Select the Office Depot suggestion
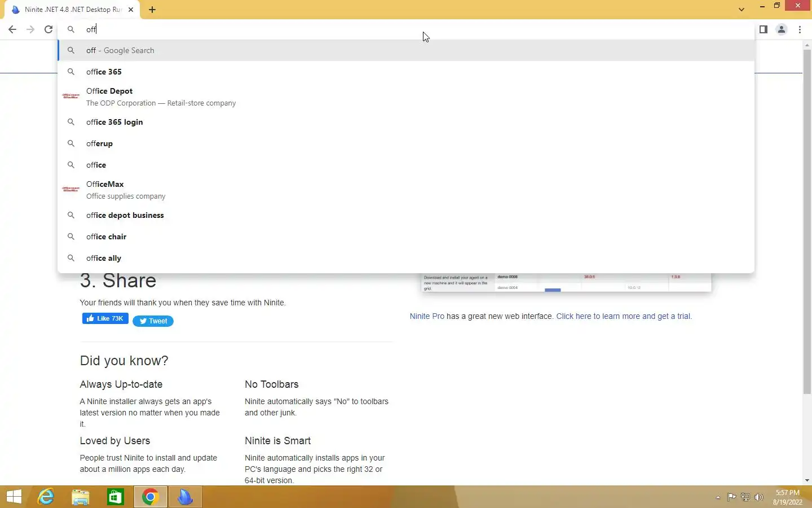812x508 pixels. pyautogui.click(x=406, y=97)
